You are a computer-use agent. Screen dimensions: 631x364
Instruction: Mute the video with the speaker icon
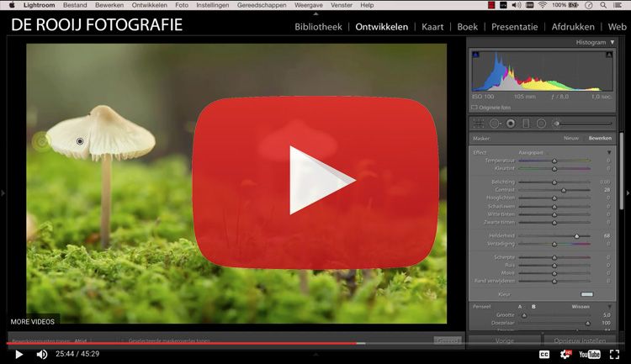pos(42,354)
